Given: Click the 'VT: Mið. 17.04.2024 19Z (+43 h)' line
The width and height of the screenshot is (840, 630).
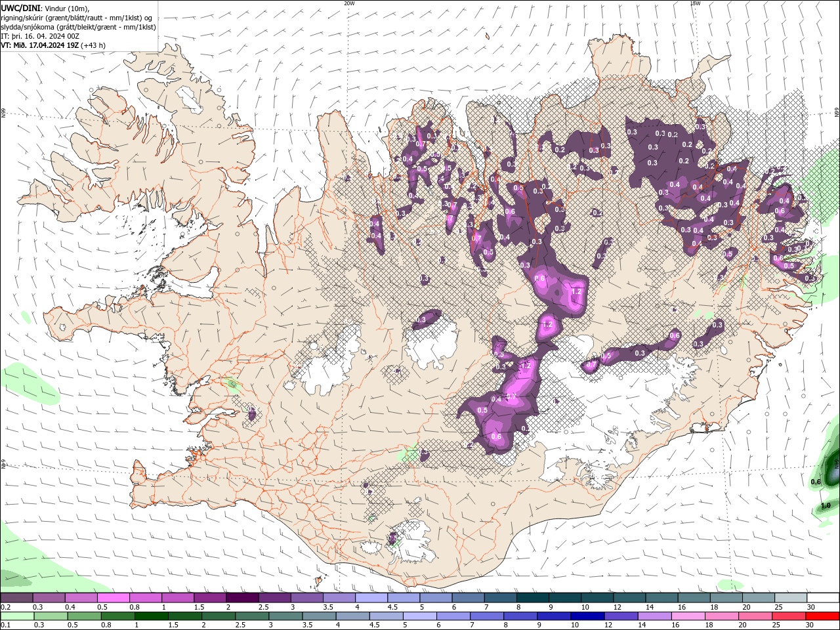Looking at the screenshot, I should (53, 45).
